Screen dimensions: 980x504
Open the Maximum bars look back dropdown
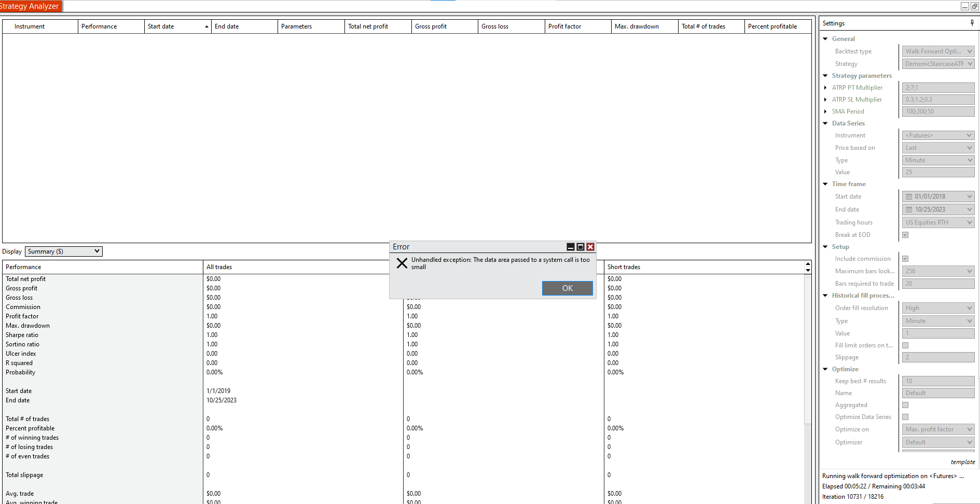tap(938, 271)
